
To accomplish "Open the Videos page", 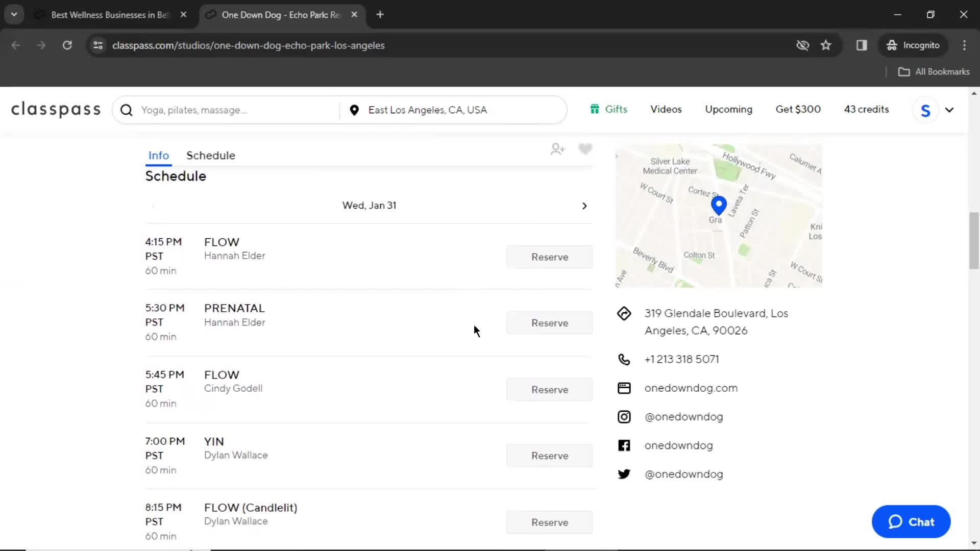I will pyautogui.click(x=666, y=109).
